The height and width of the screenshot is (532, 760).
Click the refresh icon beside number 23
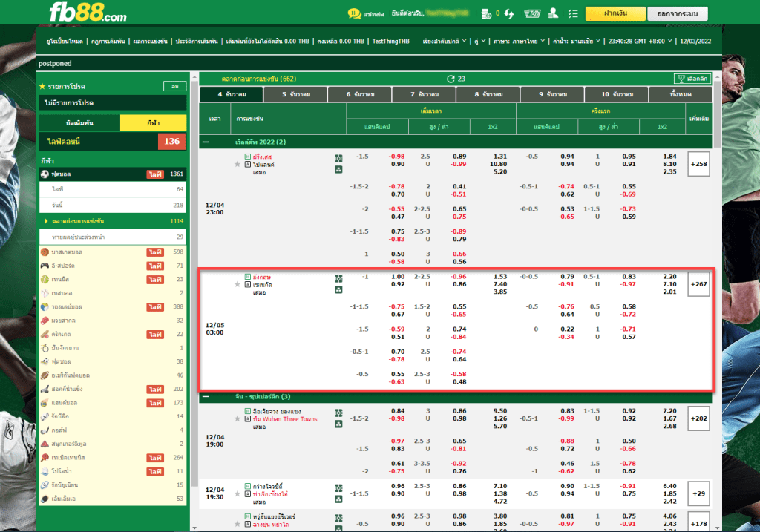pos(450,79)
